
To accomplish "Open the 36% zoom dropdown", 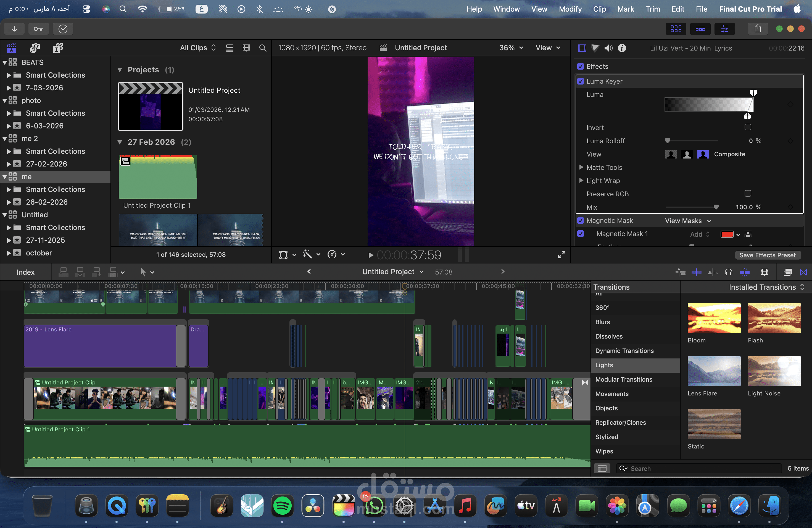I will point(511,48).
